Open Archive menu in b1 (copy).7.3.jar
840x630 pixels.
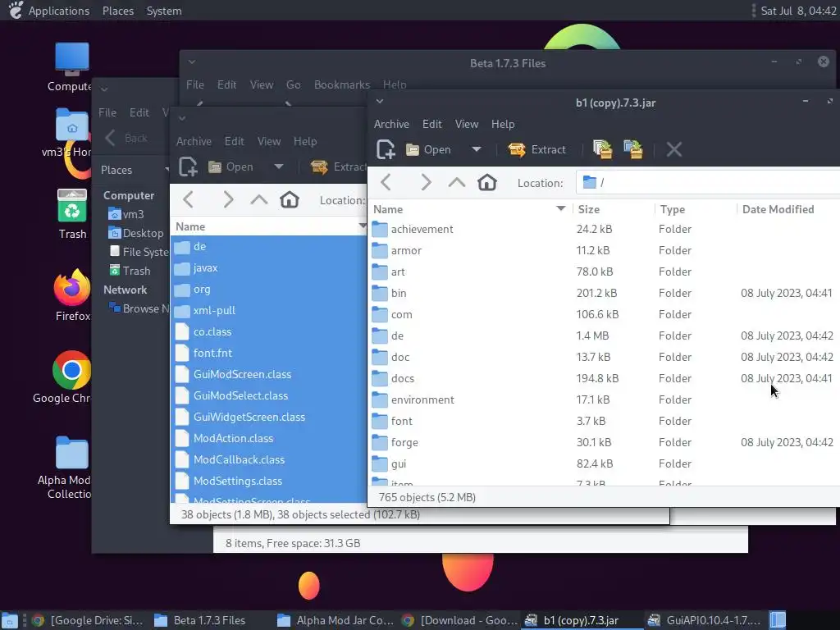(391, 124)
